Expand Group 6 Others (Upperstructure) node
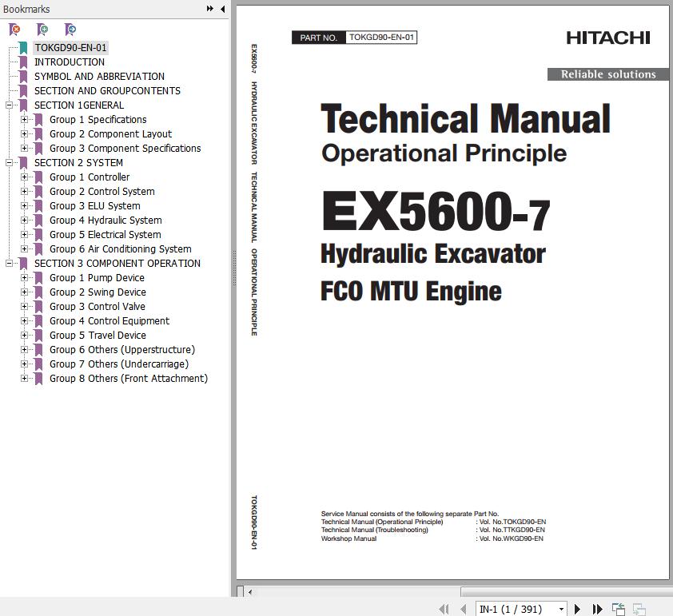Image resolution: width=673 pixels, height=616 pixels. [x=25, y=349]
